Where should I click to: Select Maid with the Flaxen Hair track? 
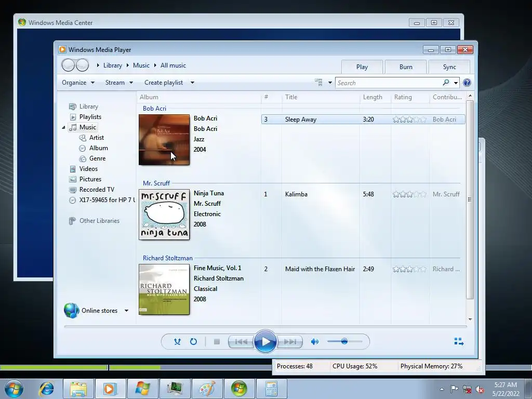tap(363, 269)
